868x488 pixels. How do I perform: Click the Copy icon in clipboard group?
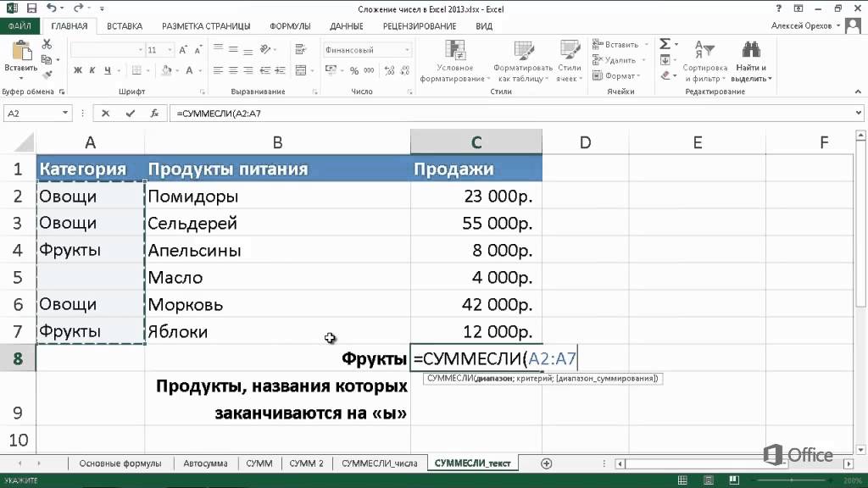[x=47, y=59]
